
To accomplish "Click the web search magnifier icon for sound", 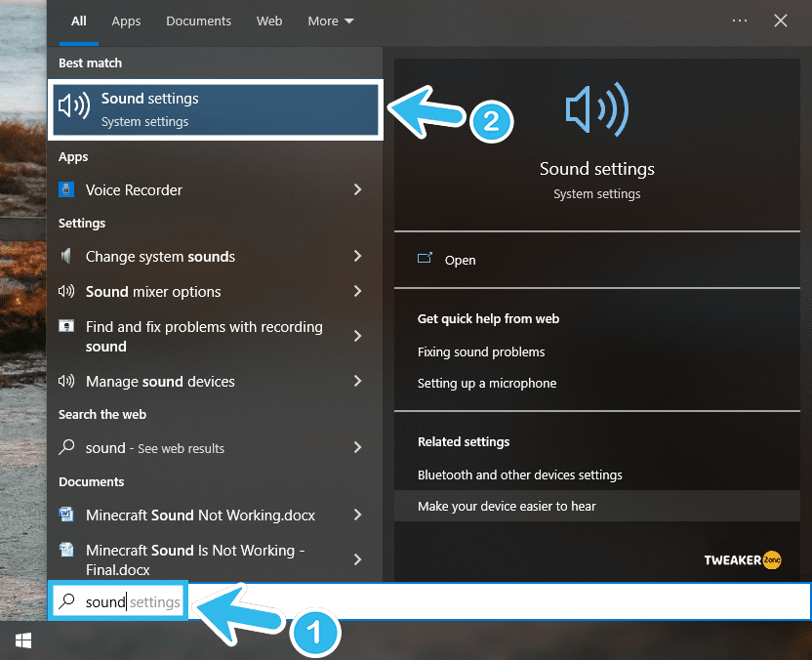I will coord(66,447).
